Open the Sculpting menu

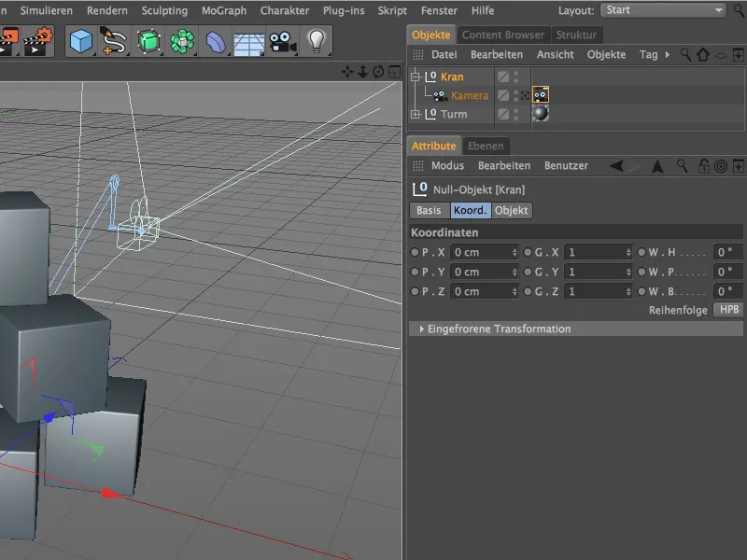coord(164,10)
